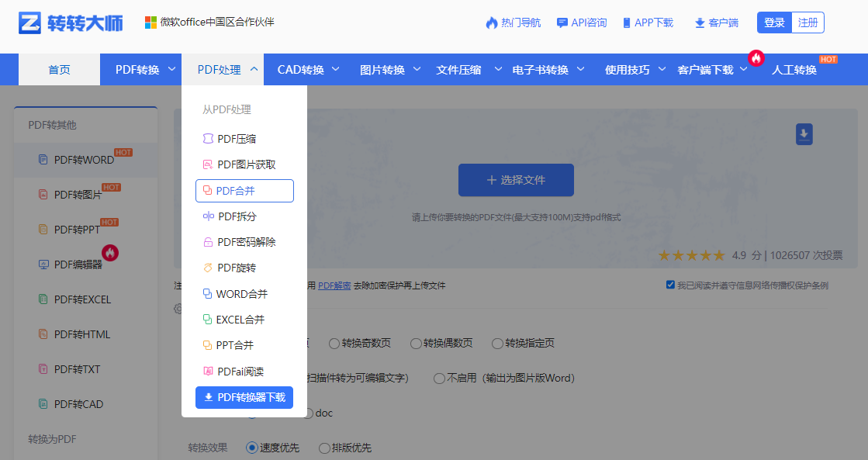Uncheck the copyright agreement checkbox
Viewport: 868px width, 460px height.
point(670,285)
